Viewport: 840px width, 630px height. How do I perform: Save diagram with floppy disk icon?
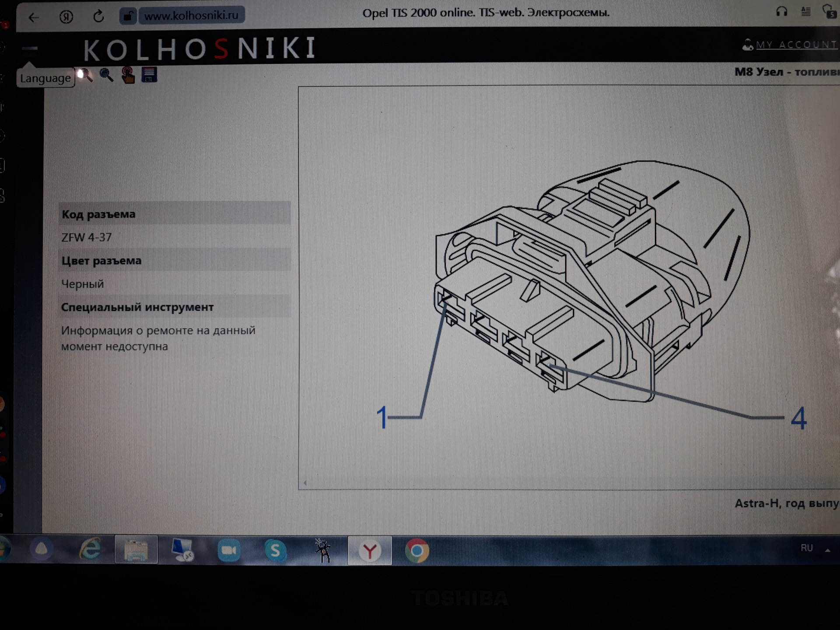tap(149, 75)
